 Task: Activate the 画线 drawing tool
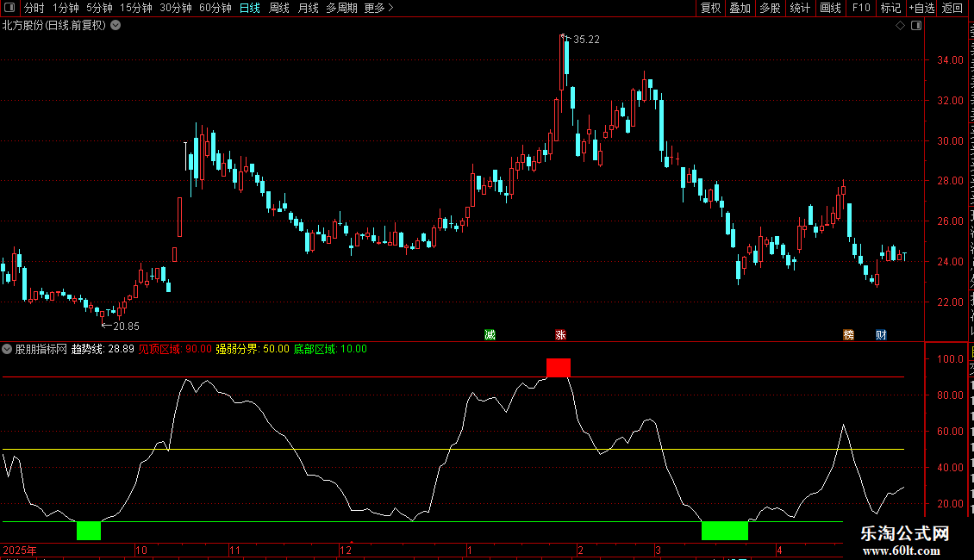(831, 8)
